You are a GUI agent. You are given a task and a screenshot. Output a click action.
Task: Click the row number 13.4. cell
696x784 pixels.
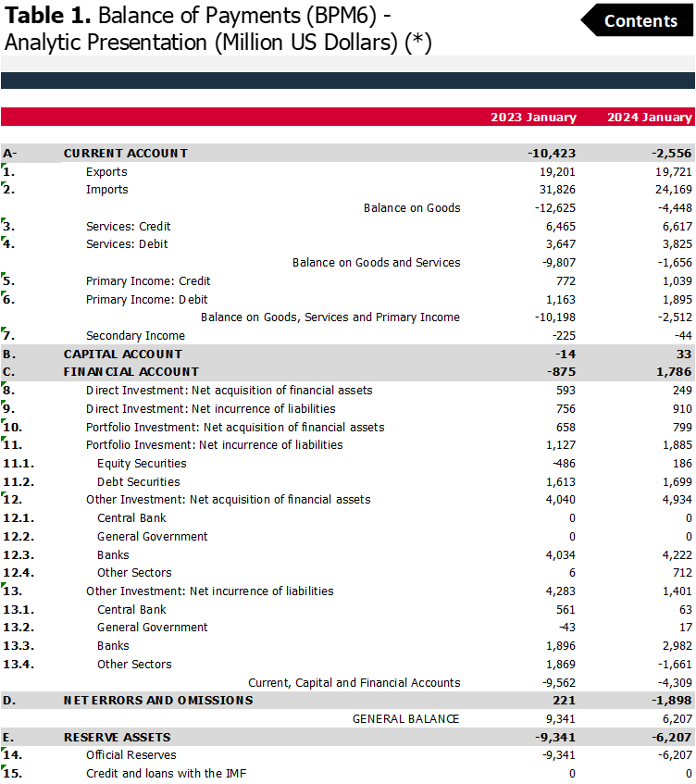(19, 665)
